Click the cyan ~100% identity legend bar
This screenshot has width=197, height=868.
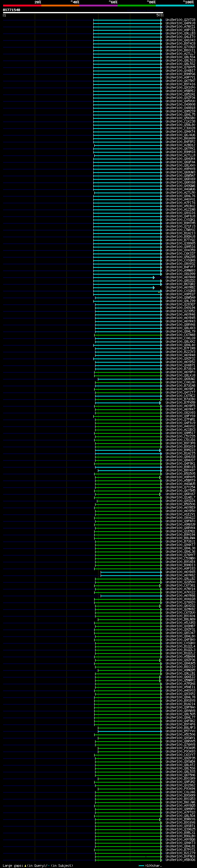(x=175, y=6)
